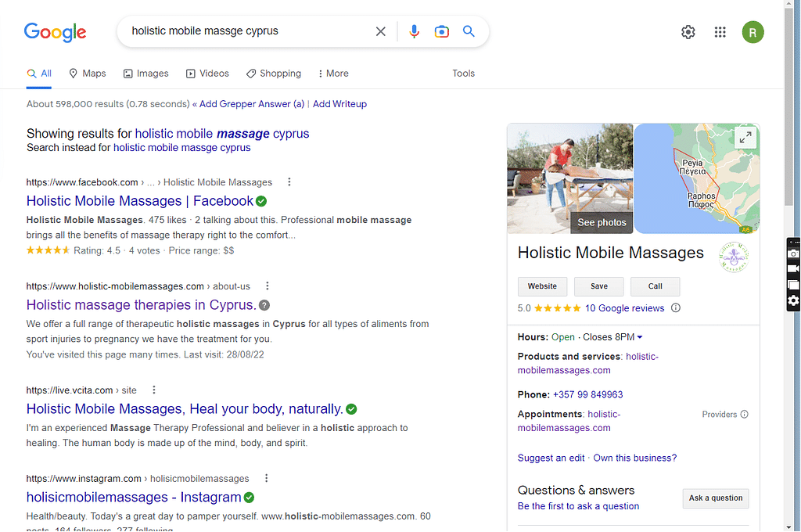Open Google Lens image search
The image size is (801, 532).
[442, 32]
